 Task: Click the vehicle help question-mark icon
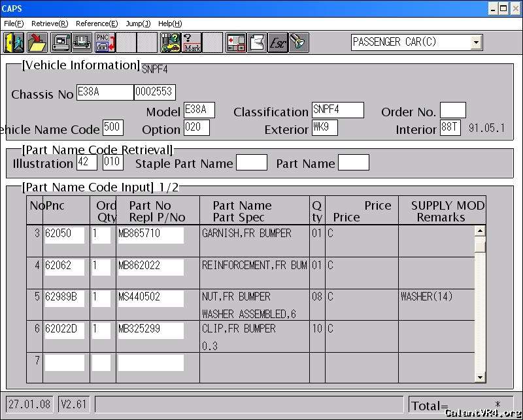171,42
